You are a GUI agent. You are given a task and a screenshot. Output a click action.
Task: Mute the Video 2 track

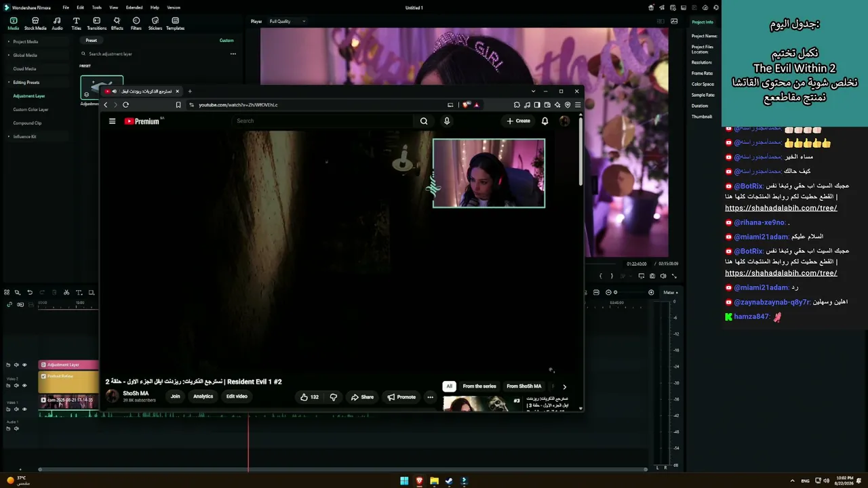16,386
